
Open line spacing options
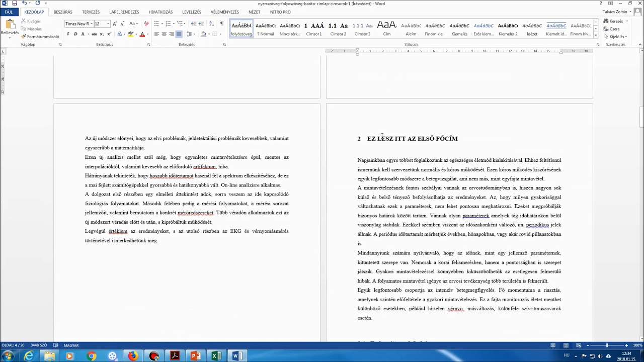[190, 34]
